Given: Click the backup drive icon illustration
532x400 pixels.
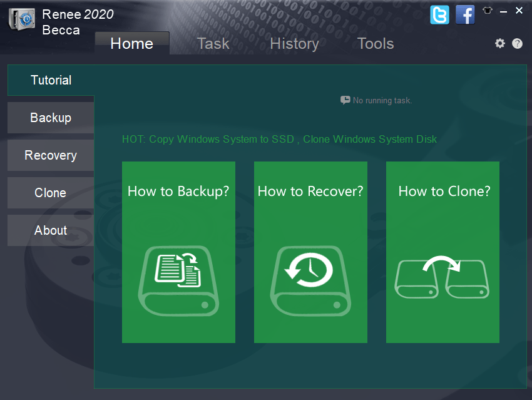Looking at the screenshot, I should click(178, 281).
